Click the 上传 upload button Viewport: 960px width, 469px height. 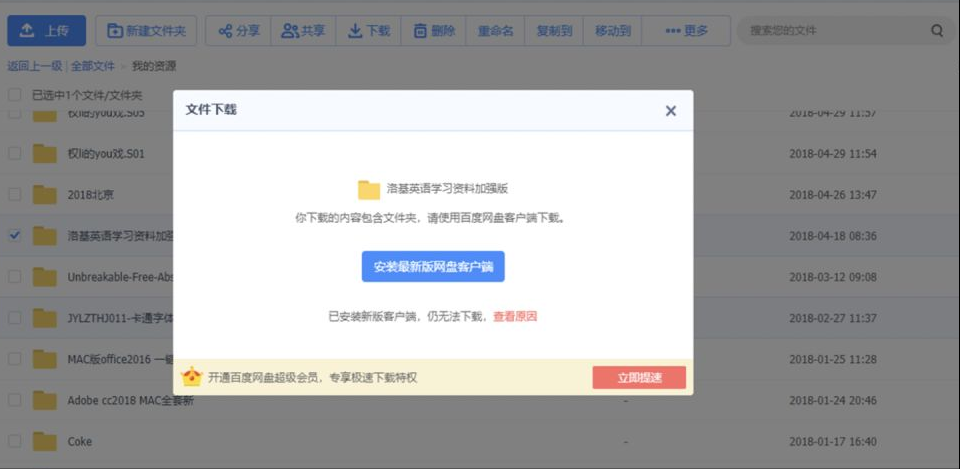tap(47, 31)
